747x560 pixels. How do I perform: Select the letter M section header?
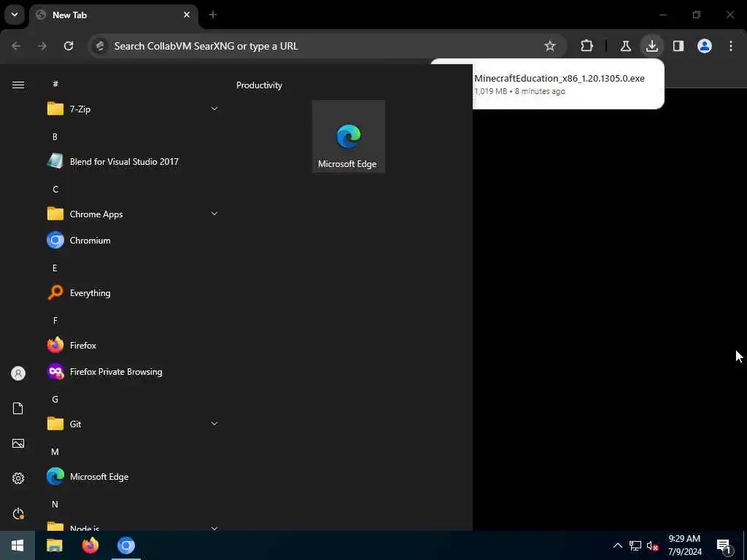[55, 451]
